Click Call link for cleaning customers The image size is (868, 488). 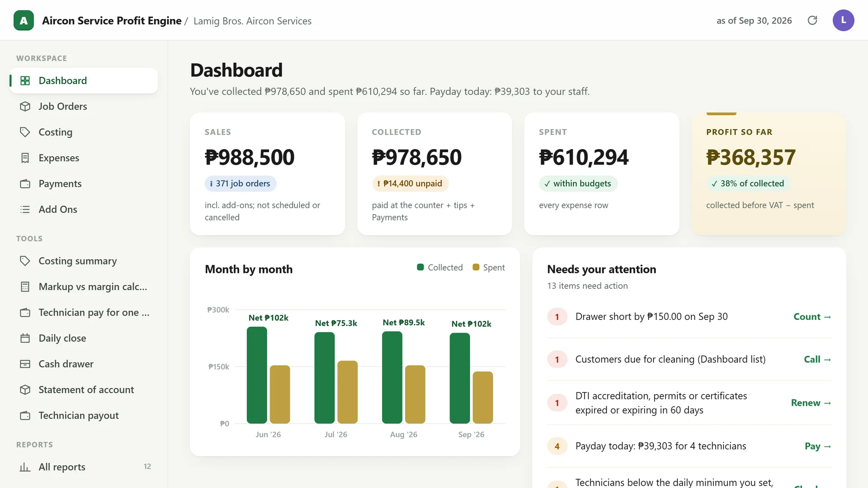point(817,359)
